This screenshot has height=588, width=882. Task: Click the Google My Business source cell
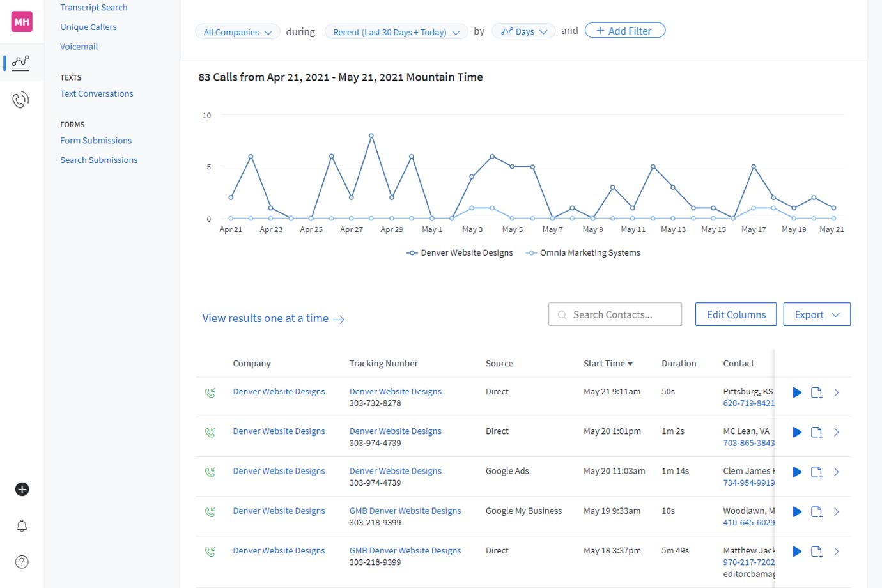(x=523, y=511)
